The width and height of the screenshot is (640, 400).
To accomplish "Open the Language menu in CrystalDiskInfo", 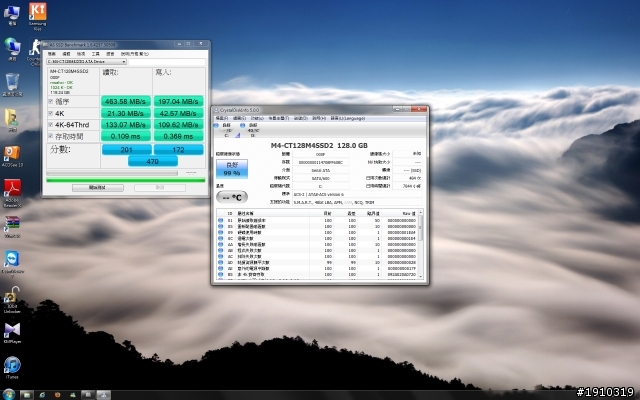I will [x=347, y=118].
